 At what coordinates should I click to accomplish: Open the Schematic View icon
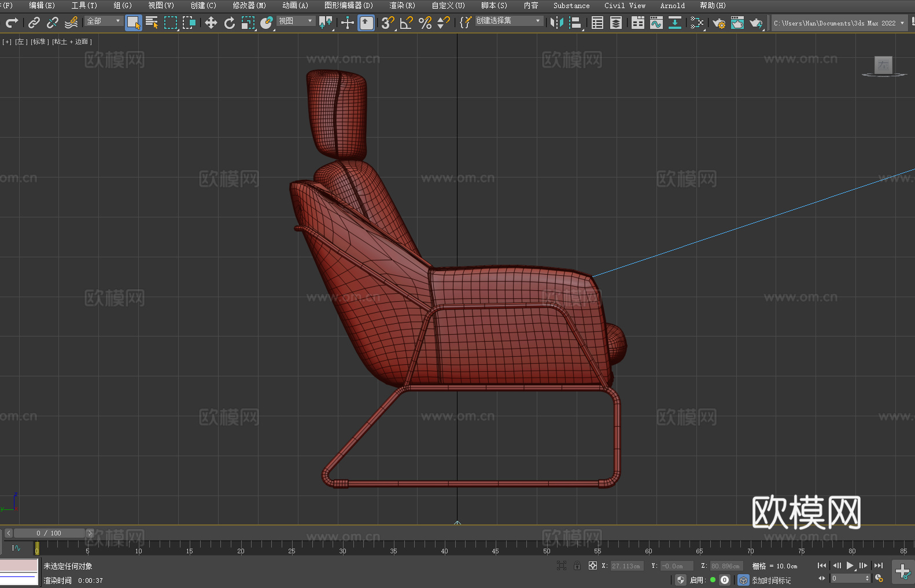(675, 23)
